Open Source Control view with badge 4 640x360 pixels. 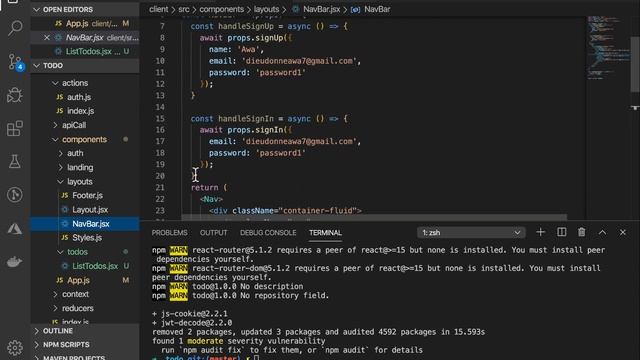click(x=16, y=62)
